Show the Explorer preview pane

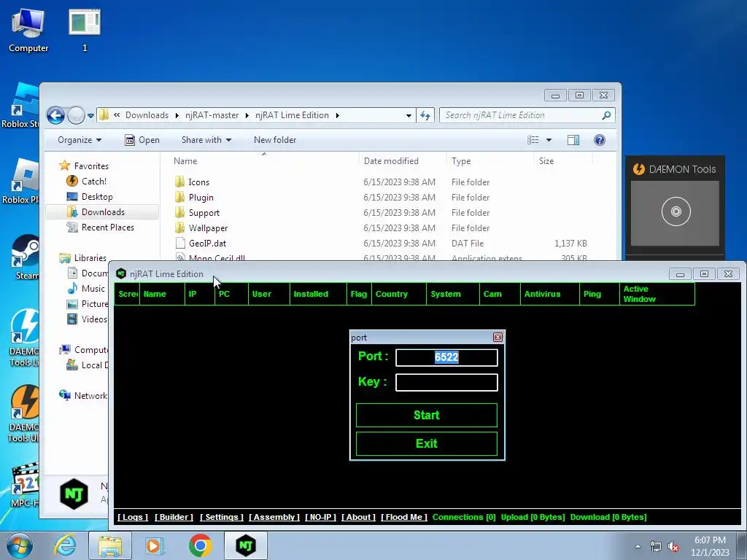[573, 140]
